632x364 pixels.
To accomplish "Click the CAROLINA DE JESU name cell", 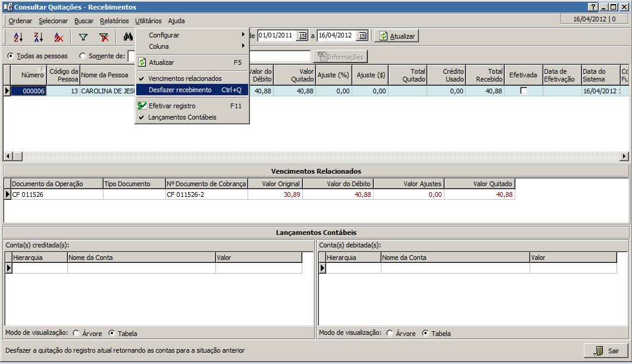I will pos(108,91).
